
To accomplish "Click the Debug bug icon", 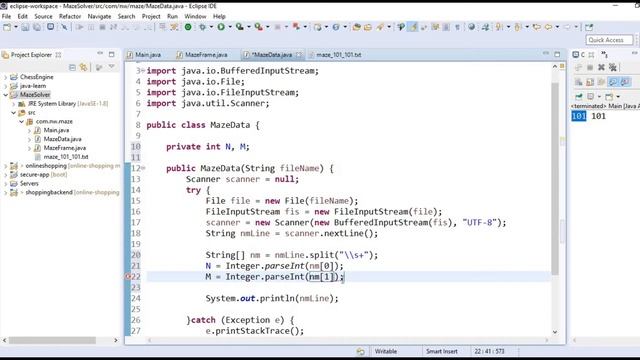I will [x=202, y=27].
